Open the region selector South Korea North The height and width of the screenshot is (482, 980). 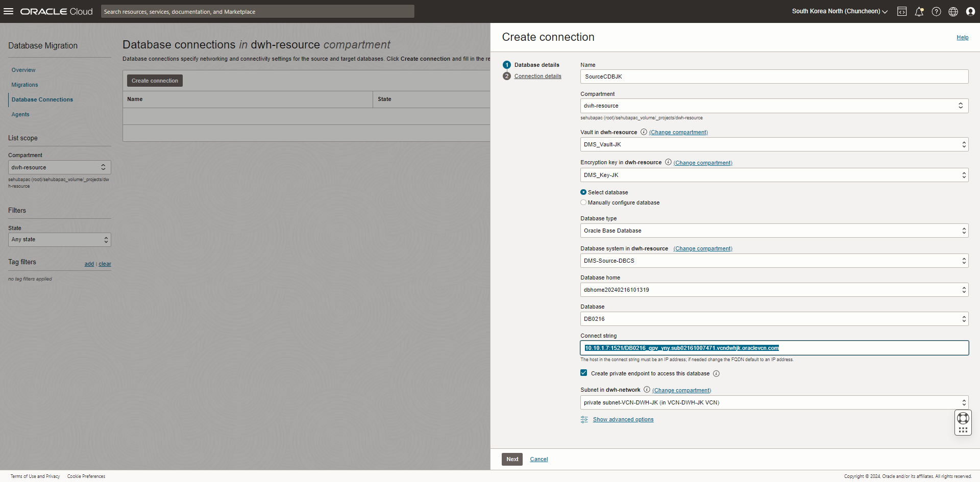click(840, 11)
